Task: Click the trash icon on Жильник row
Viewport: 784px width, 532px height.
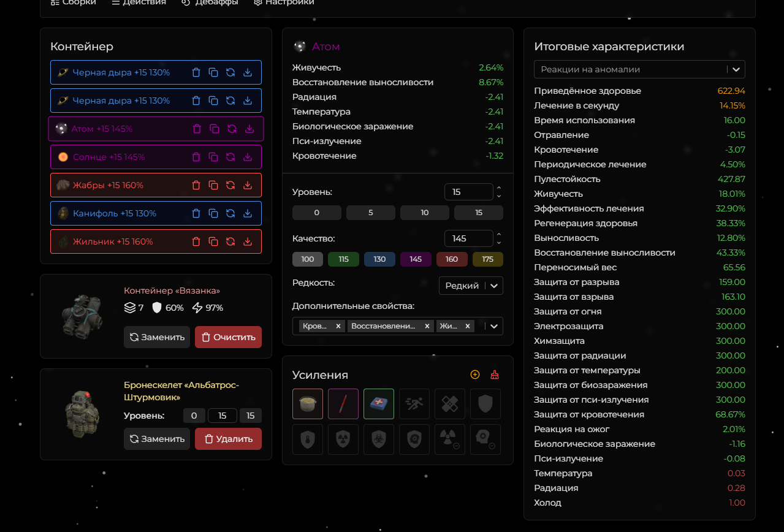Action: (x=196, y=241)
